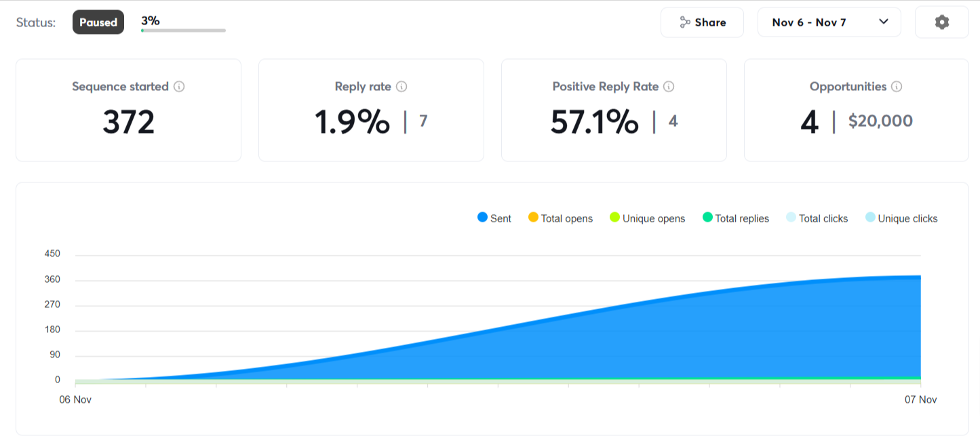
Task: Click info icon beside Sequence started
Action: 179,87
